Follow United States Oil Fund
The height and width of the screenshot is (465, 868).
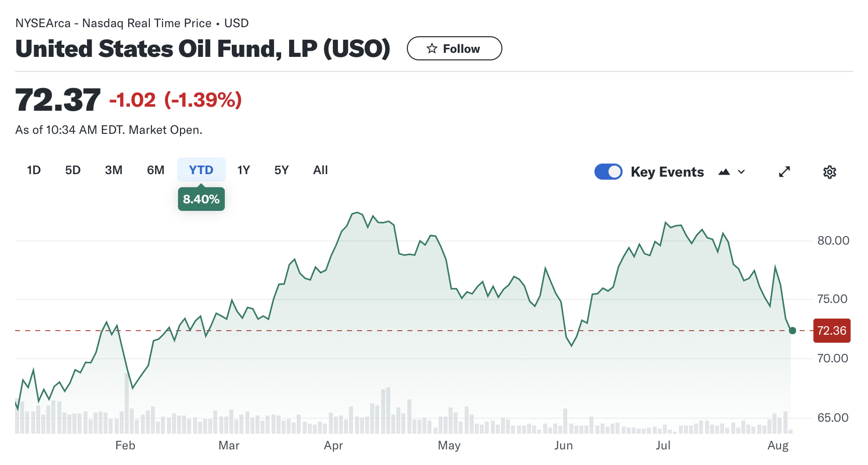pyautogui.click(x=454, y=48)
